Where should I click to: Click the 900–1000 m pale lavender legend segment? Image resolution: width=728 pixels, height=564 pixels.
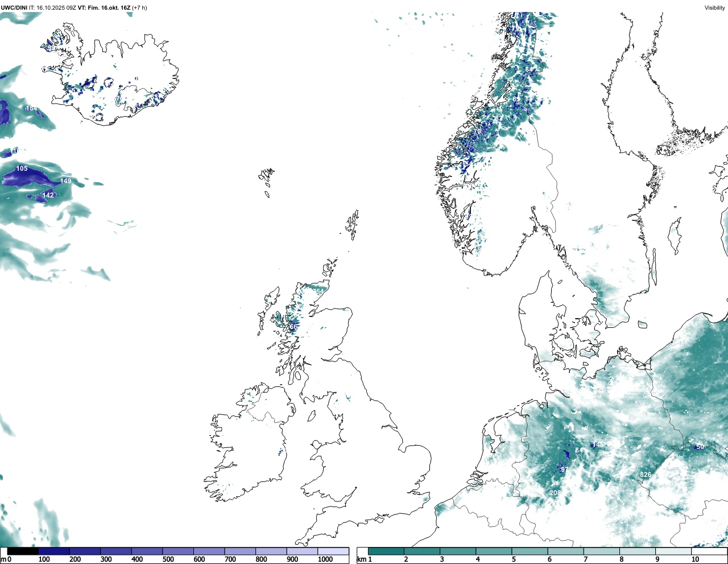point(302,551)
